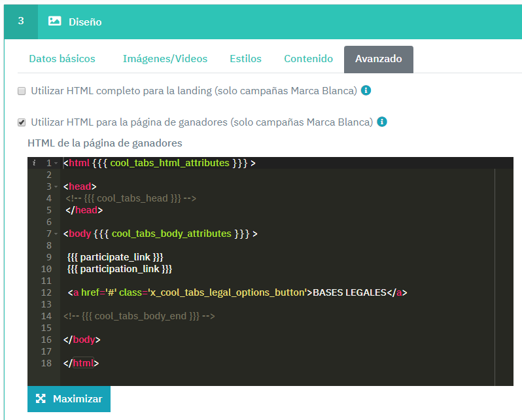Click the image icon beside Diseño
522x420 pixels.
(55, 22)
